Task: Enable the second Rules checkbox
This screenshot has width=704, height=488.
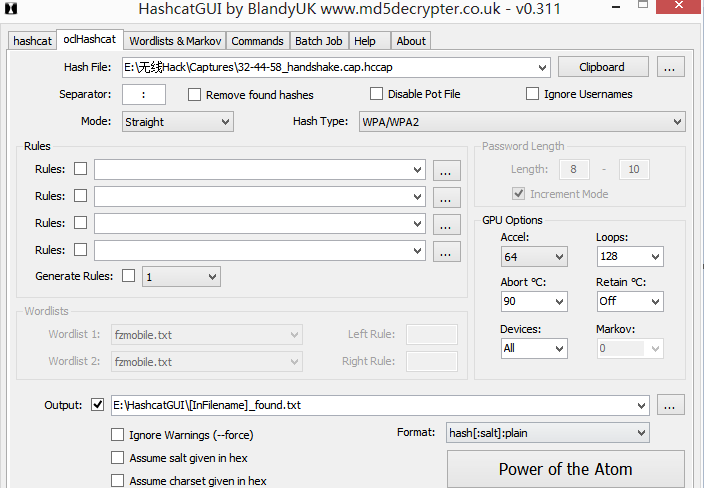Action: pyautogui.click(x=80, y=196)
